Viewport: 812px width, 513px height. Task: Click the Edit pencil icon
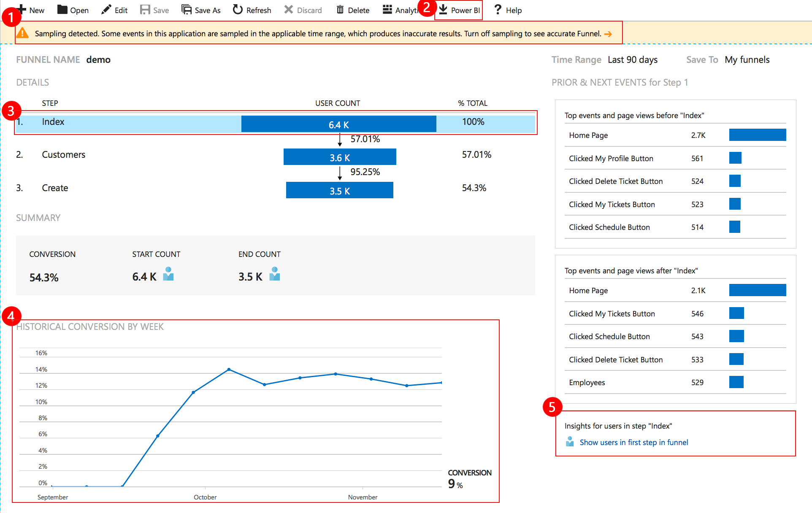[x=106, y=10]
